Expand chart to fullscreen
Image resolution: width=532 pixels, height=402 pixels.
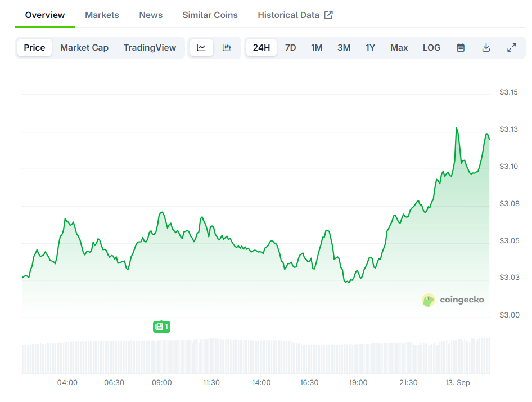click(512, 48)
